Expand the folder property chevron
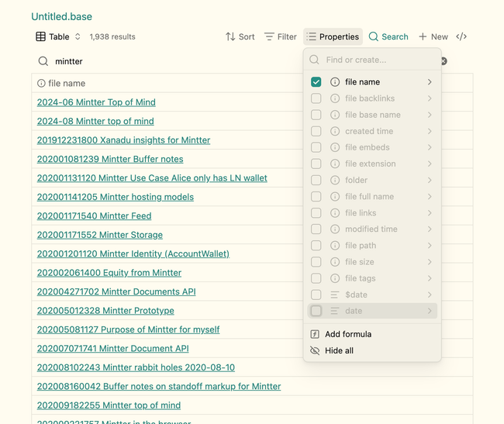The width and height of the screenshot is (504, 424). (x=430, y=180)
